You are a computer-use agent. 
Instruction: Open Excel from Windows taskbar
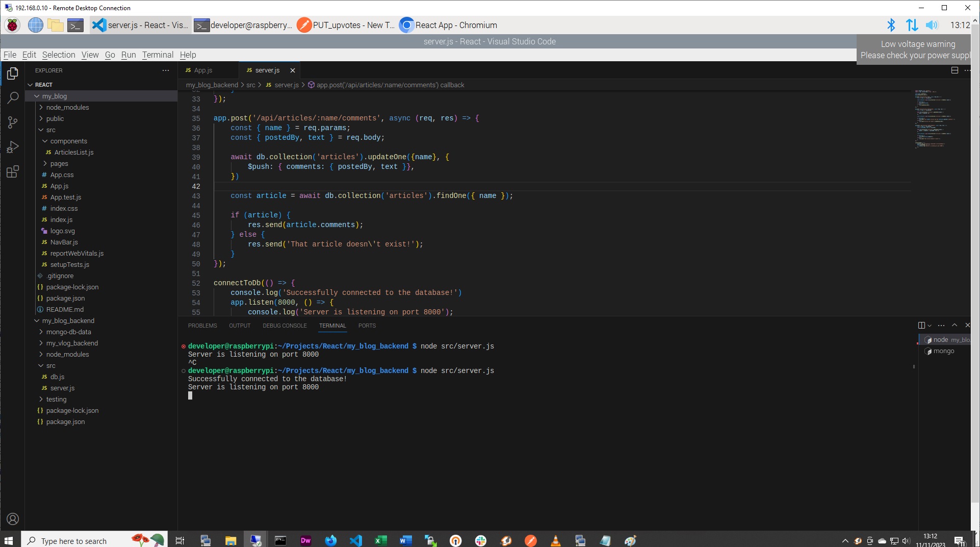(x=381, y=540)
